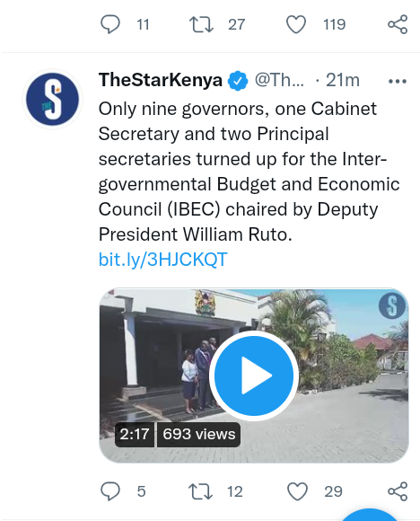This screenshot has height=521, width=420.
Task: Tap the blue floating compose button
Action: pyautogui.click(x=371, y=514)
